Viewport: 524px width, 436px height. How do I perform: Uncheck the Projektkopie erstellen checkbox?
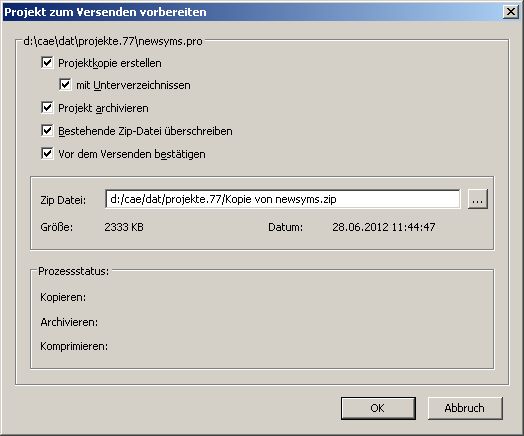click(47, 62)
